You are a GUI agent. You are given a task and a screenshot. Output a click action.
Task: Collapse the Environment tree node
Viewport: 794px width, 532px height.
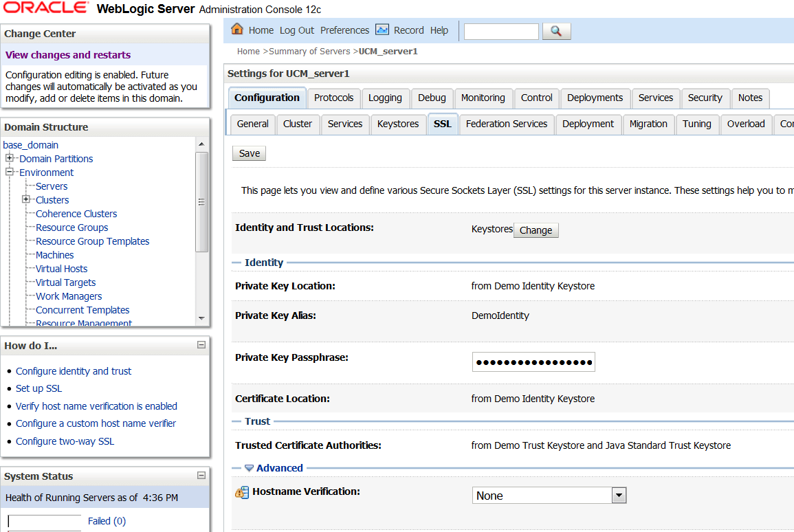pyautogui.click(x=9, y=172)
